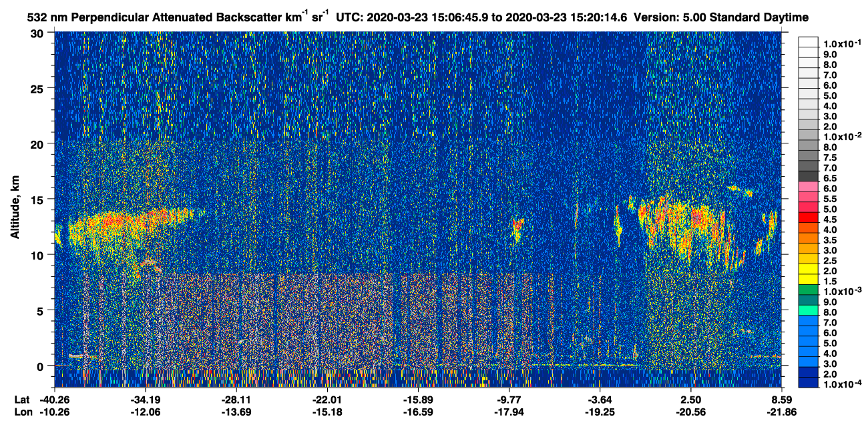Click latitude value -15.89
This screenshot has height=445, width=868.
418,400
